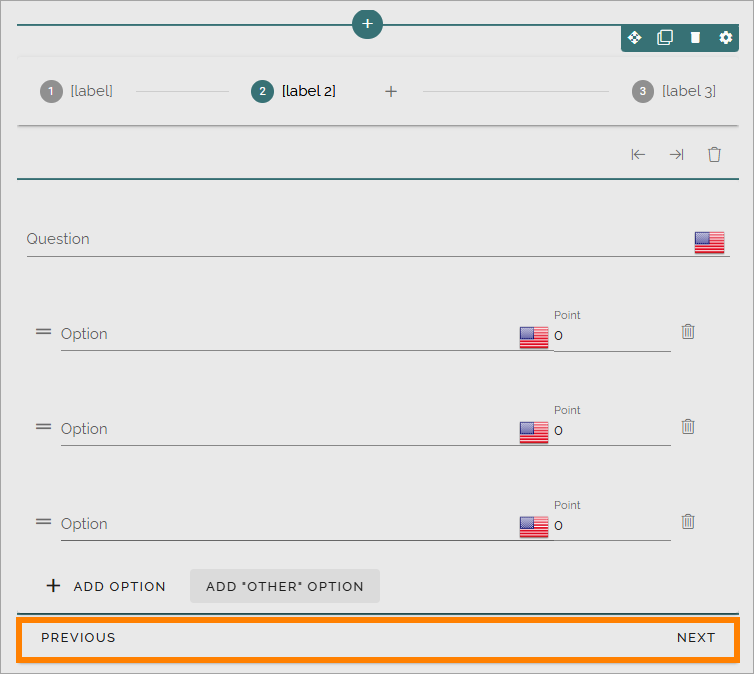
Task: Click the duplicate element icon
Action: [665, 37]
